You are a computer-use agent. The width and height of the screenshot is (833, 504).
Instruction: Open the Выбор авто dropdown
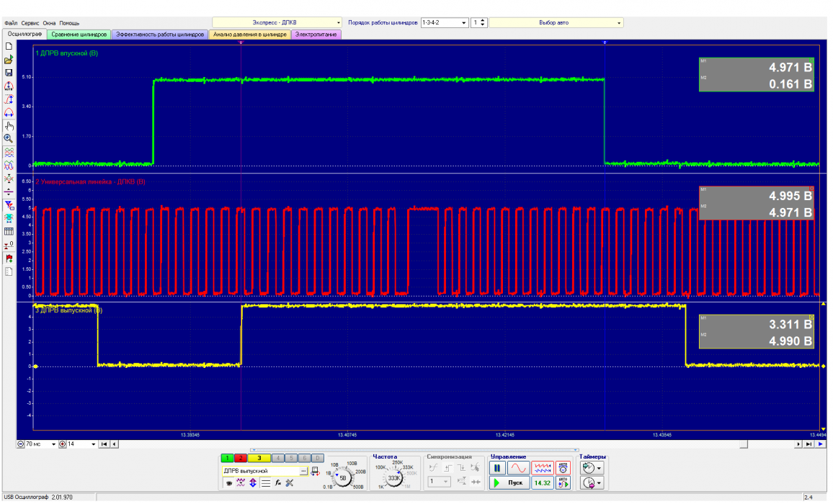(x=556, y=22)
